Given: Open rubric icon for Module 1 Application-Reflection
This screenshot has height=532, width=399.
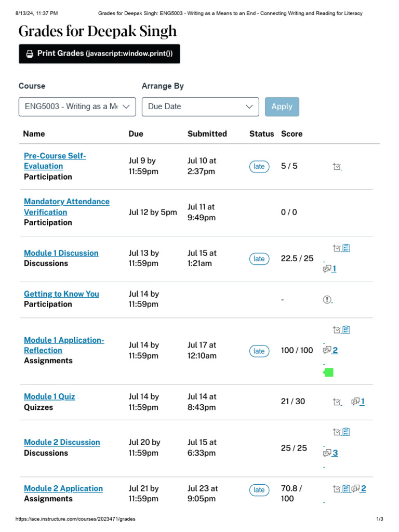Looking at the screenshot, I should click(347, 329).
